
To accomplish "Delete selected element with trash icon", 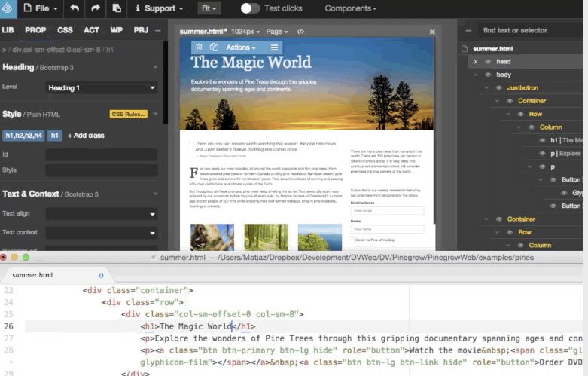I will click(x=199, y=47).
